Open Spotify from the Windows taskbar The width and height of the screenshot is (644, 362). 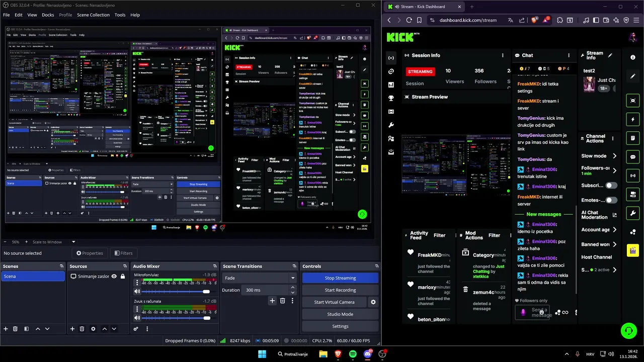tap(353, 354)
